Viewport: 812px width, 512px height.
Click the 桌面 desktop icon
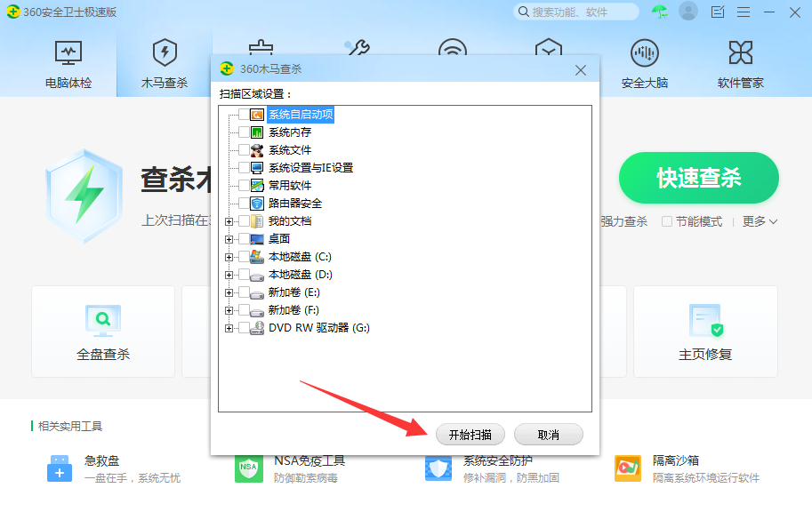tap(257, 238)
